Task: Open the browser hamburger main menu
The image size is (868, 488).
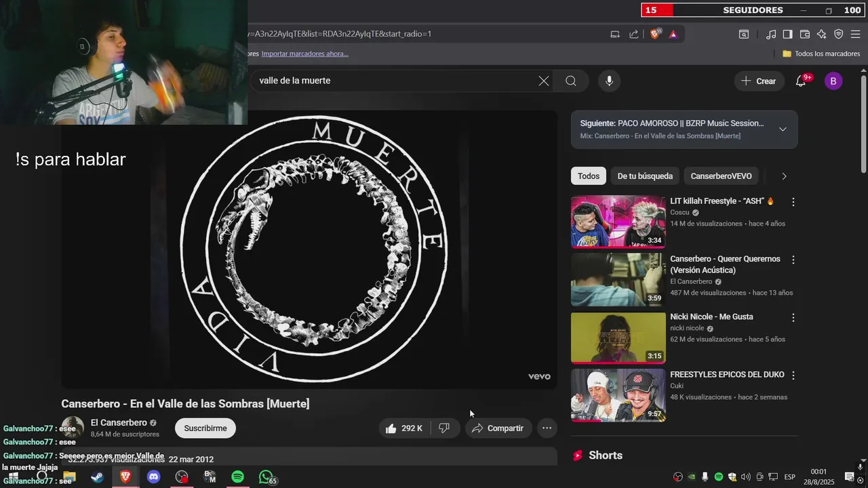Action: click(855, 34)
